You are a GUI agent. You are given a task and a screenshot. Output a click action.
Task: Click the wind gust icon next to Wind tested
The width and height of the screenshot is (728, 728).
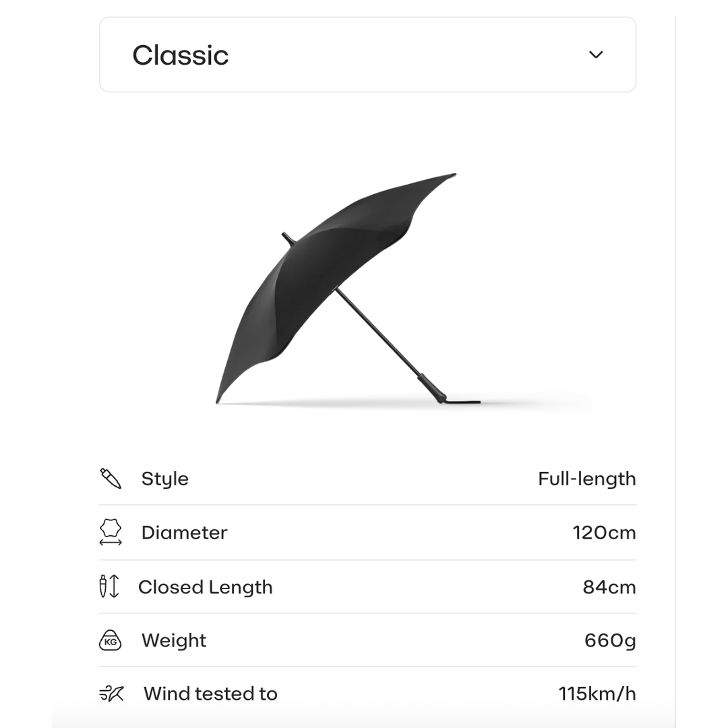click(110, 693)
